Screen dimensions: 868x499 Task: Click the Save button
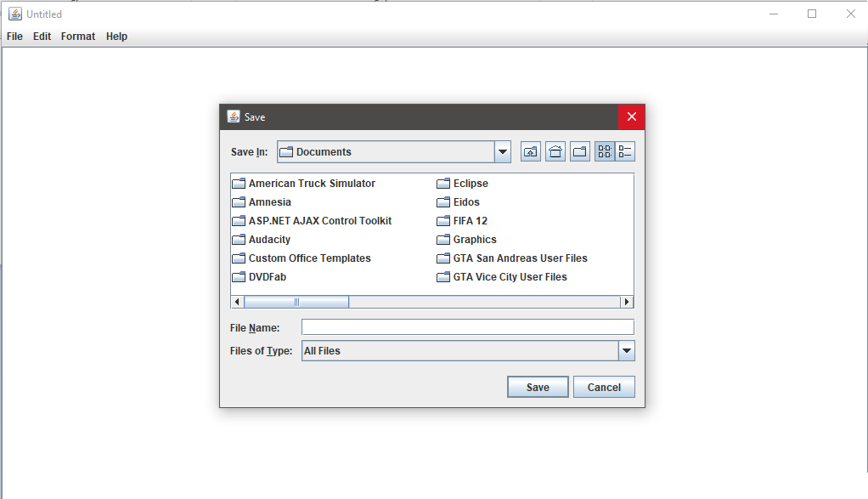coord(538,387)
